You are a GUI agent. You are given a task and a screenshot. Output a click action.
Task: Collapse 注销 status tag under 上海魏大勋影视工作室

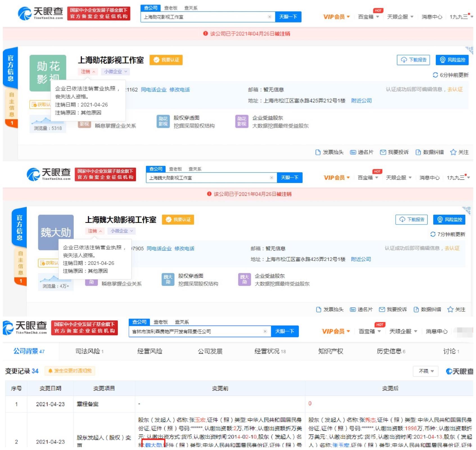tap(95, 231)
